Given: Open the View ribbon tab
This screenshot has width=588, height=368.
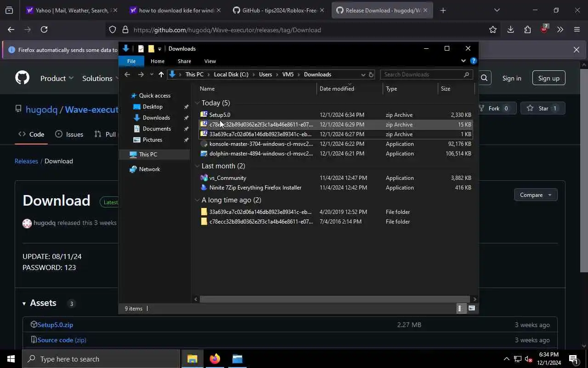Looking at the screenshot, I should pos(210,61).
